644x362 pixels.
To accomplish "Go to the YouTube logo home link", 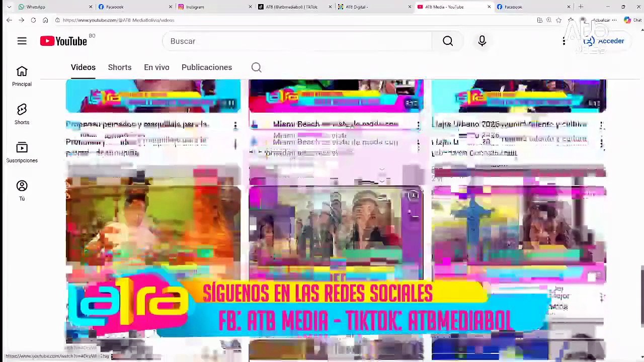I will pos(63,41).
